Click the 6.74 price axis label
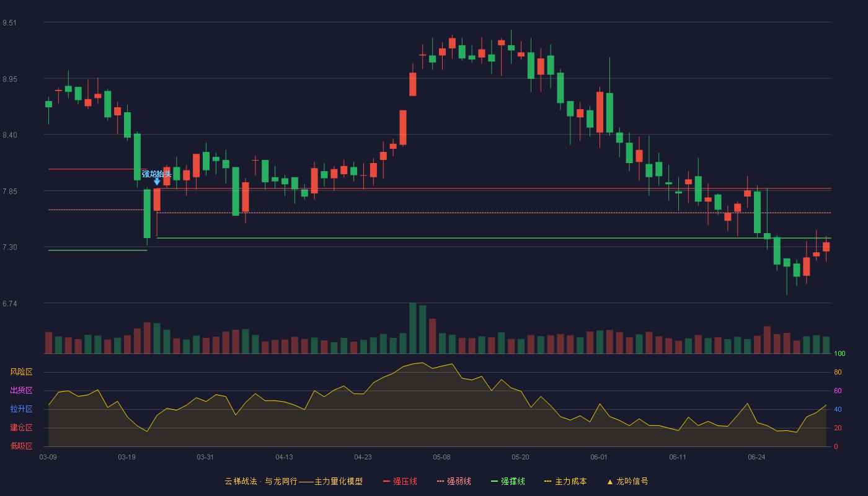 tap(9, 304)
